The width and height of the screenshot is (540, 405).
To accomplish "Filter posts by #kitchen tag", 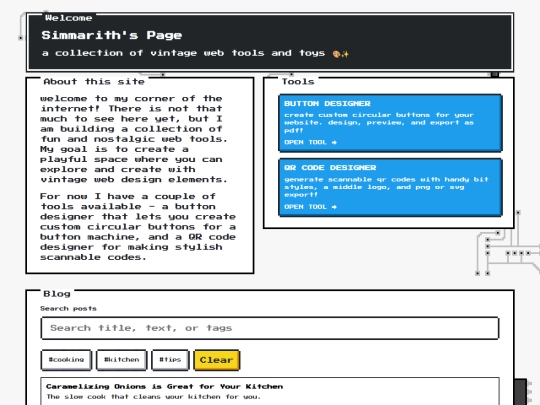I will (x=122, y=360).
